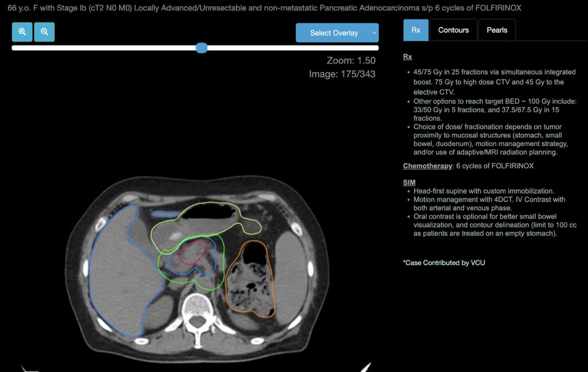Click the Motion management with 4DCT bullet
Viewport: 588px width, 372px height.
point(489,204)
